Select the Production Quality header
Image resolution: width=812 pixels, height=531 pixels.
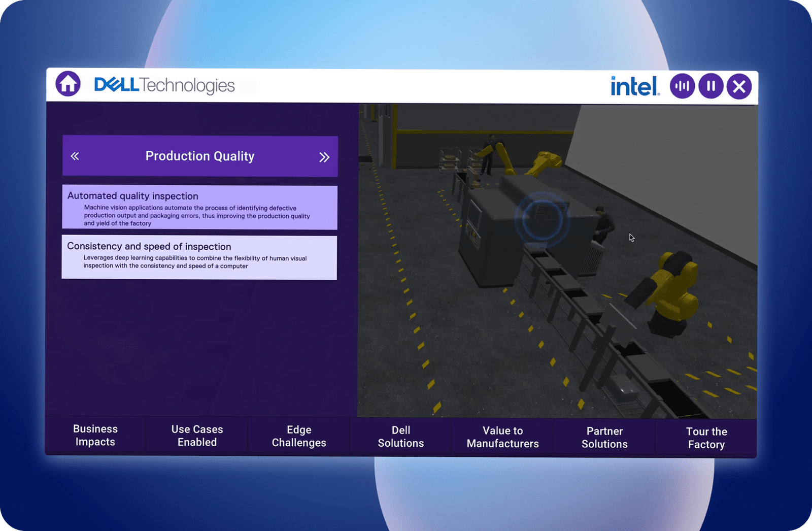point(200,156)
